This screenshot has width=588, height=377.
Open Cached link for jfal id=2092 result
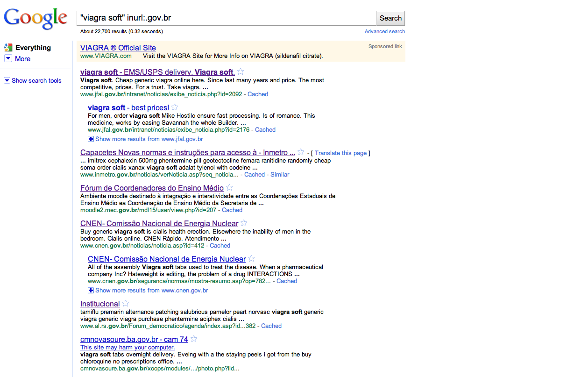click(258, 94)
